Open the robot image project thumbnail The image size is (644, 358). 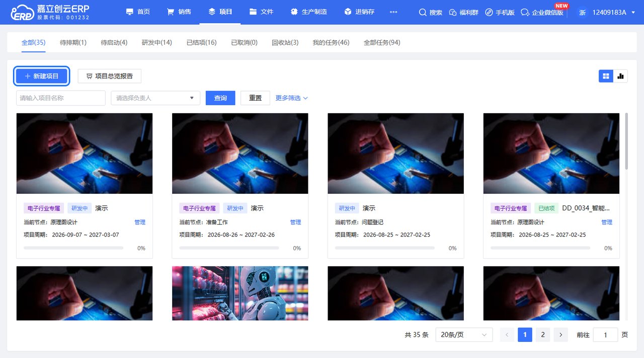240,293
